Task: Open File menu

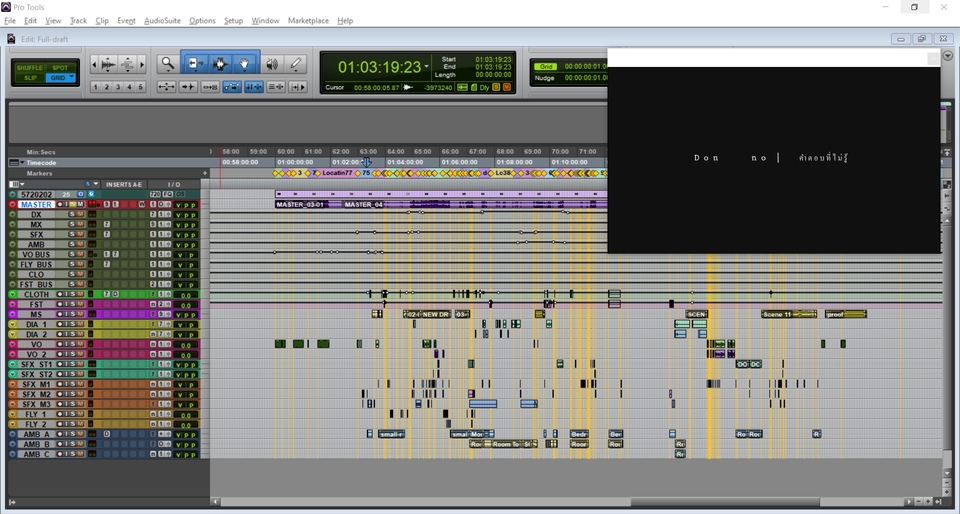Action: tap(10, 20)
